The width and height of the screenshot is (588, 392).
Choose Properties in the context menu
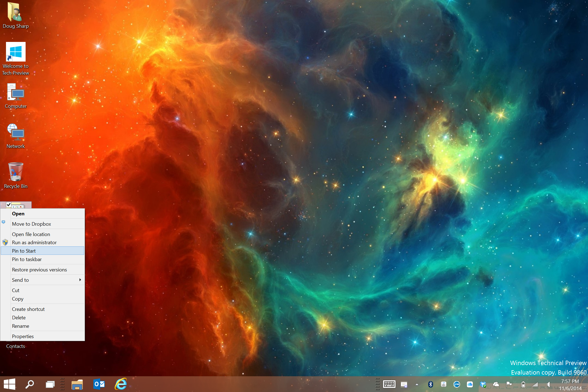43,336
